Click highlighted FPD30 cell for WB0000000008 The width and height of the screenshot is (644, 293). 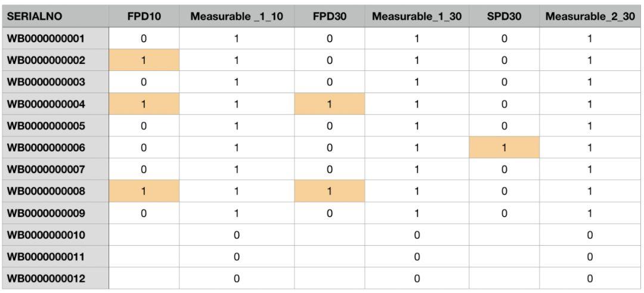330,191
